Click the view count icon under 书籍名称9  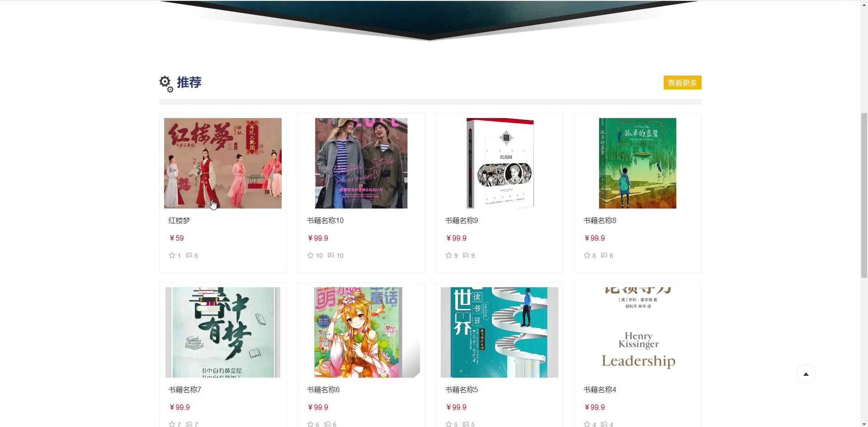[466, 255]
